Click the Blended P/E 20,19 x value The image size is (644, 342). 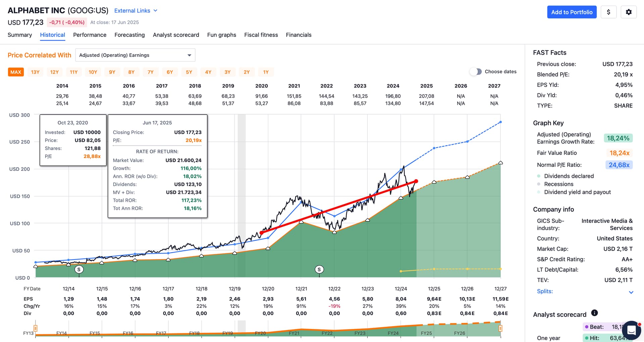coord(623,74)
